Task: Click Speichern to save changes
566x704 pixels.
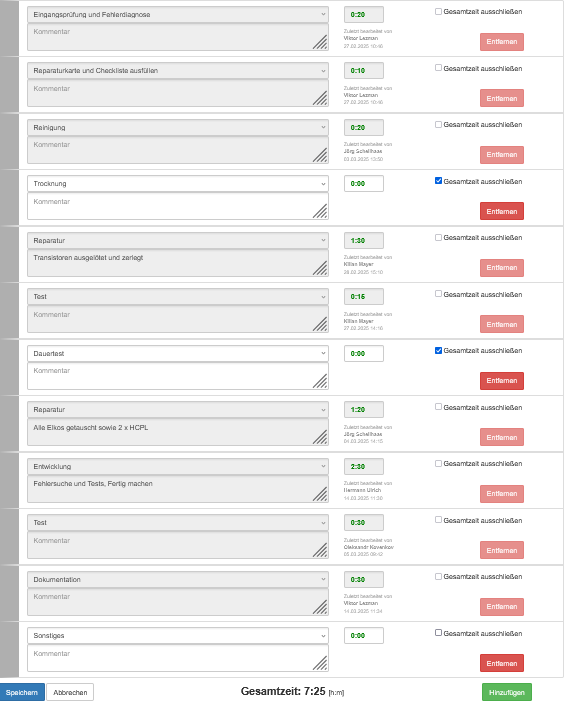Action: (x=22, y=692)
